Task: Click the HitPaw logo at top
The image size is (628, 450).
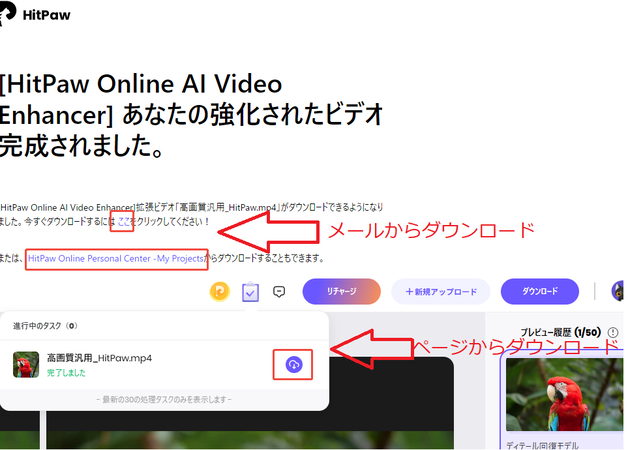Action: coord(35,14)
